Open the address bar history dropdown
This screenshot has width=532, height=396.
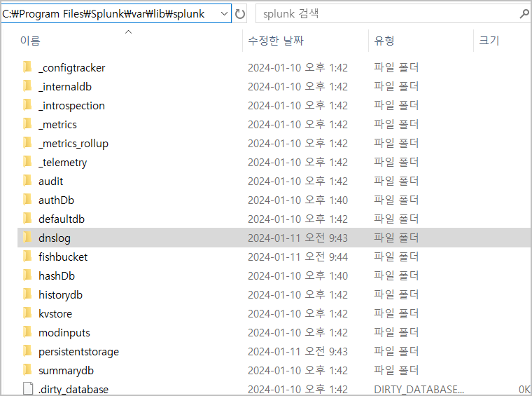click(x=224, y=14)
